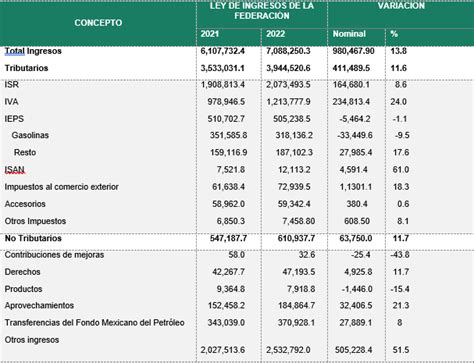Viewport: 474px width, 363px height.
Task: Select the Gasolinas value 318,136.2
Action: click(x=294, y=135)
